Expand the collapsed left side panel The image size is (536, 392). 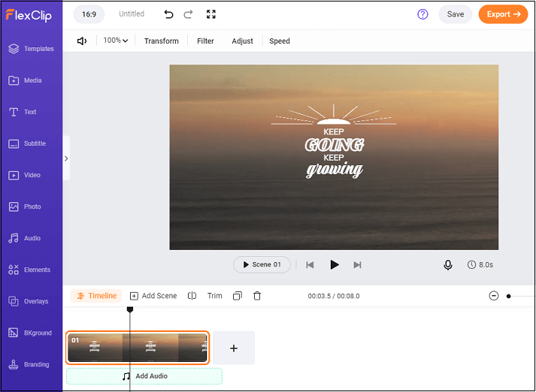pos(66,158)
